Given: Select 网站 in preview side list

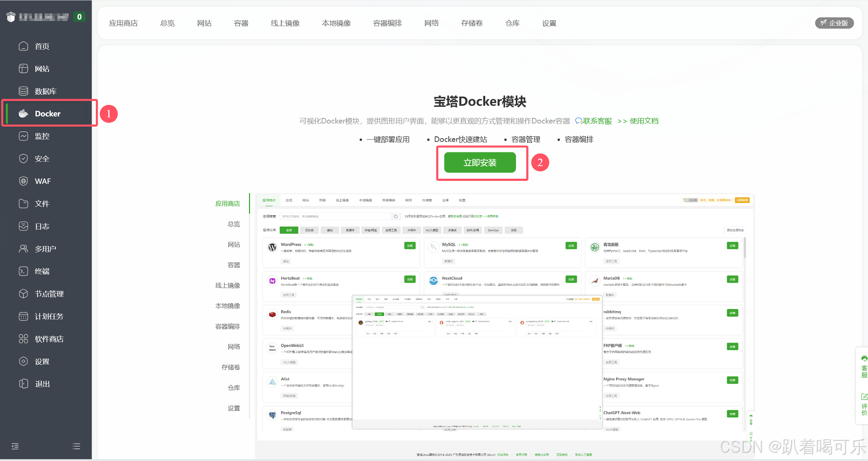Looking at the screenshot, I should (234, 245).
